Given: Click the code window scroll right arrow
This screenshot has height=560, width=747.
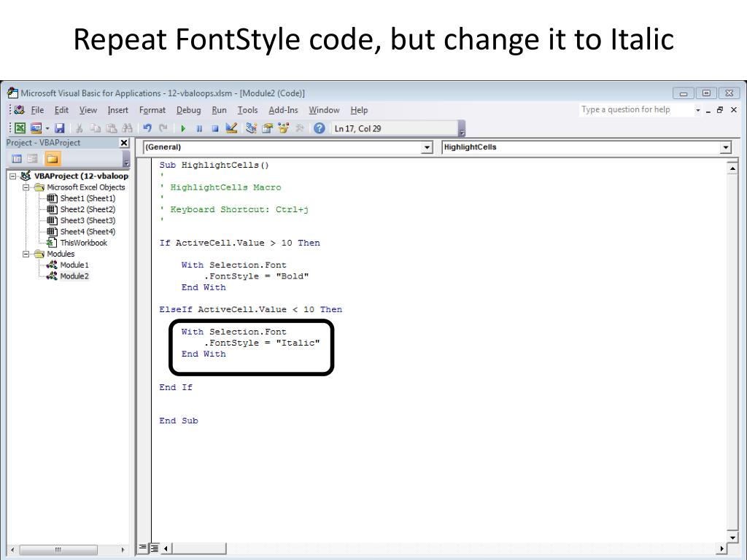Looking at the screenshot, I should point(721,548).
